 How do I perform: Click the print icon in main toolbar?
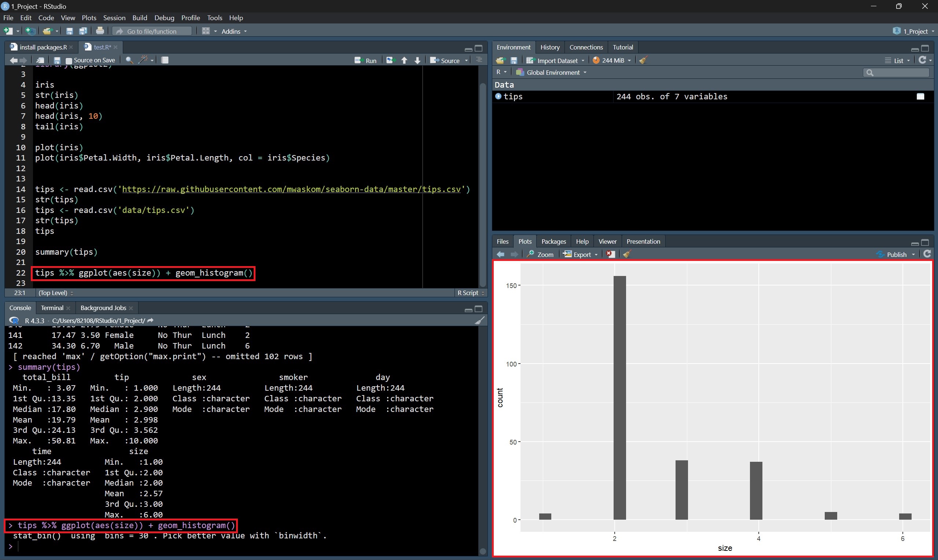(x=100, y=31)
